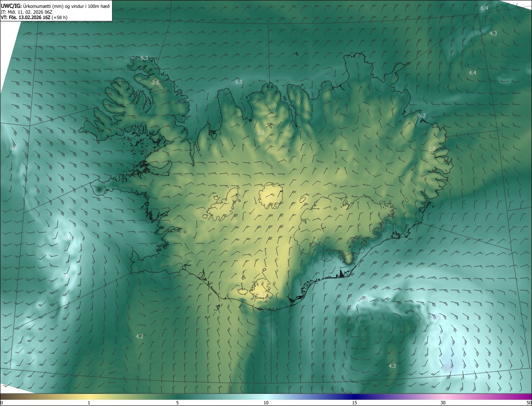
Task: Click the 6.3 value over Westfjords
Action: (144, 58)
